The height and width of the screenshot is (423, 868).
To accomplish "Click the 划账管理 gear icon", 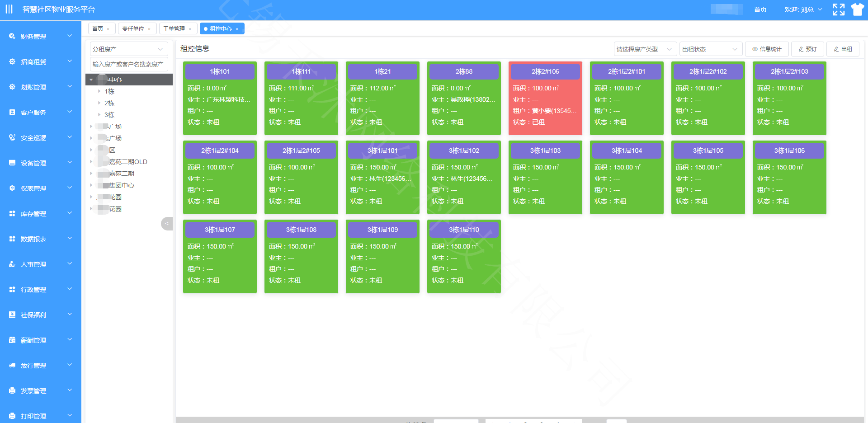I will point(12,87).
